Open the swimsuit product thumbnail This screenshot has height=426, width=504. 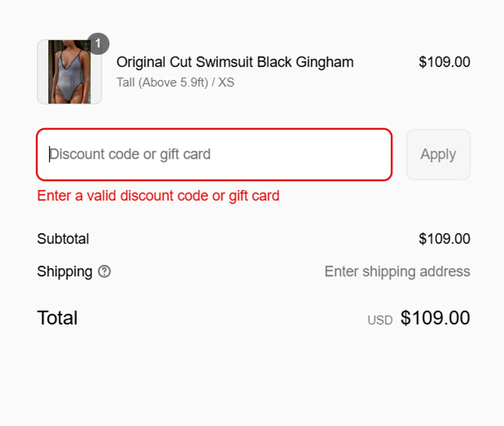pos(69,72)
